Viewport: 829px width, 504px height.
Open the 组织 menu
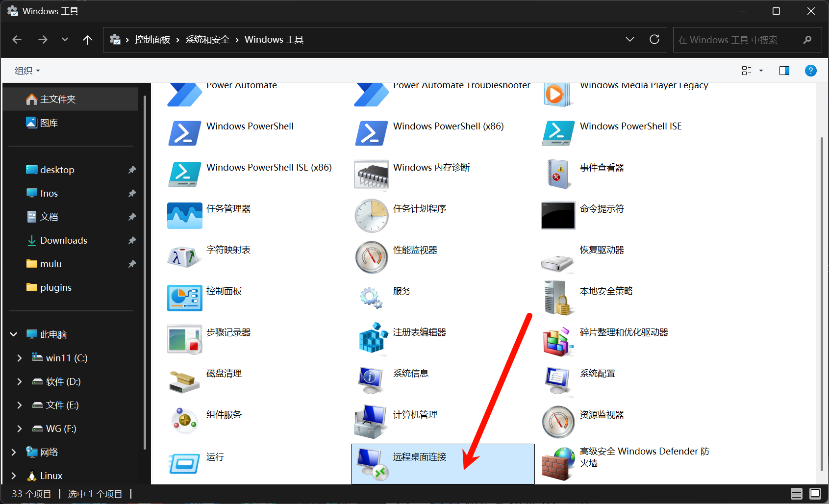(27, 71)
